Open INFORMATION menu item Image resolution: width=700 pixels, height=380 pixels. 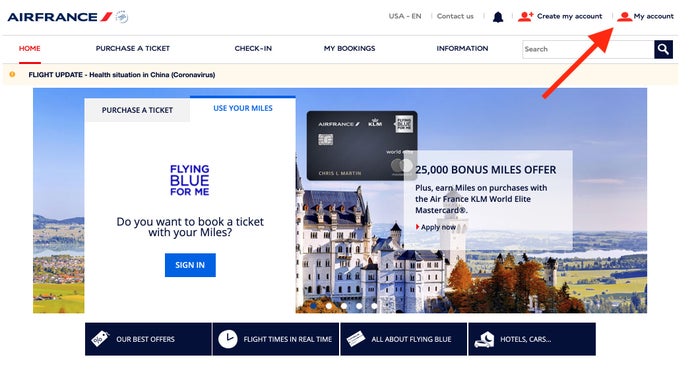462,48
